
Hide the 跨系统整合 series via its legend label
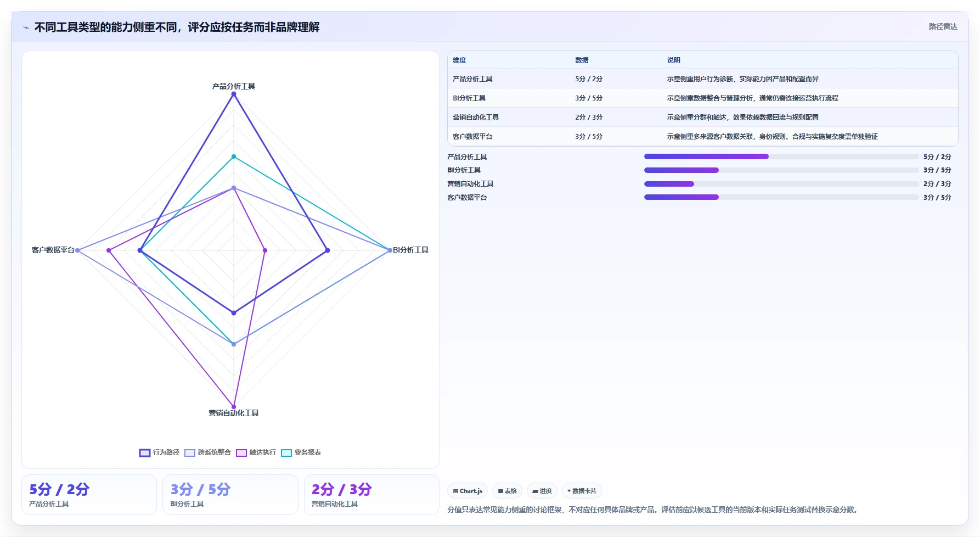(214, 452)
